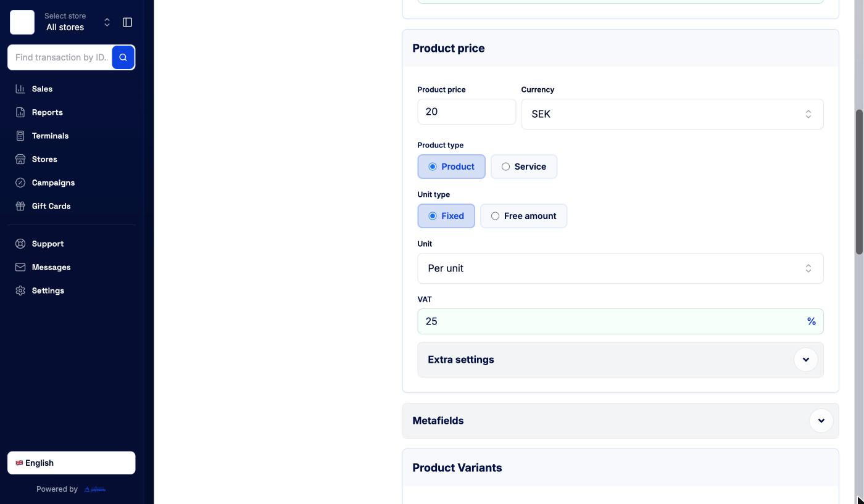Click the Sales chart icon
The height and width of the screenshot is (504, 864).
click(x=20, y=89)
